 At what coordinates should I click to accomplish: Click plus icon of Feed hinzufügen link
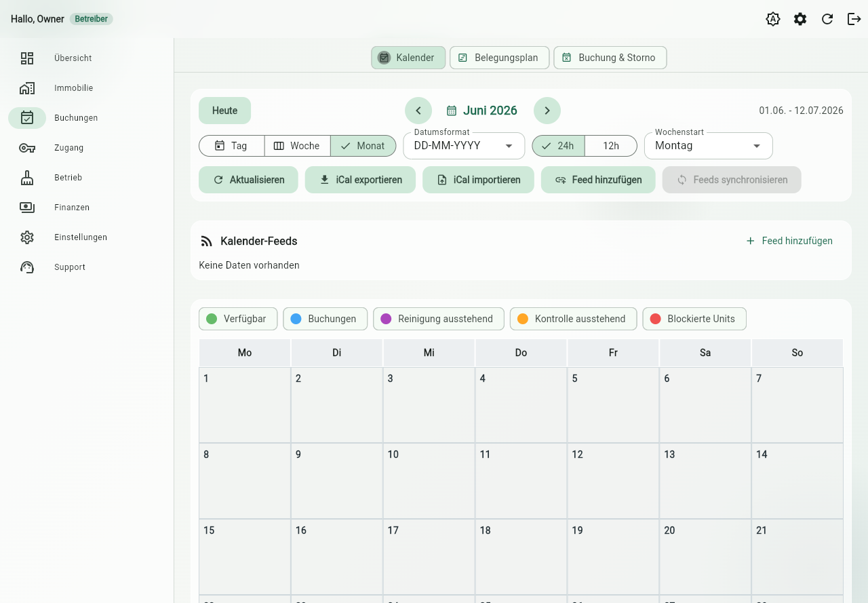click(751, 241)
